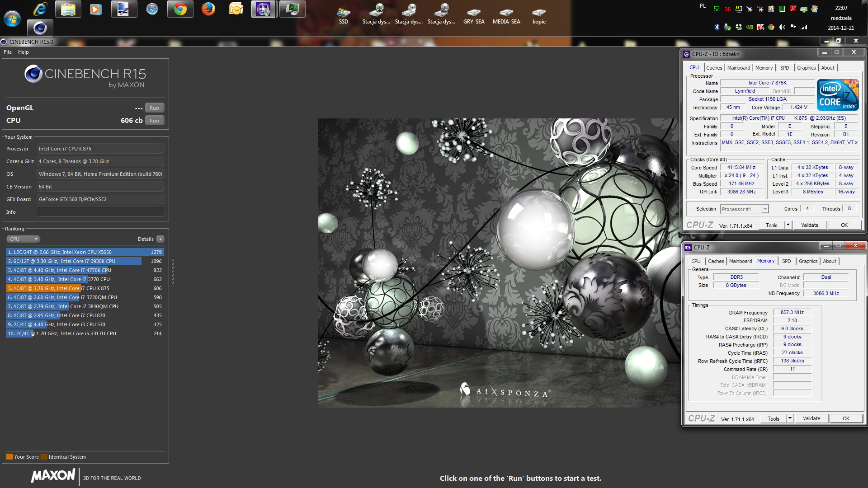
Task: Select highlighted ranking entry i7 CPU K 875
Action: pyautogui.click(x=85, y=288)
